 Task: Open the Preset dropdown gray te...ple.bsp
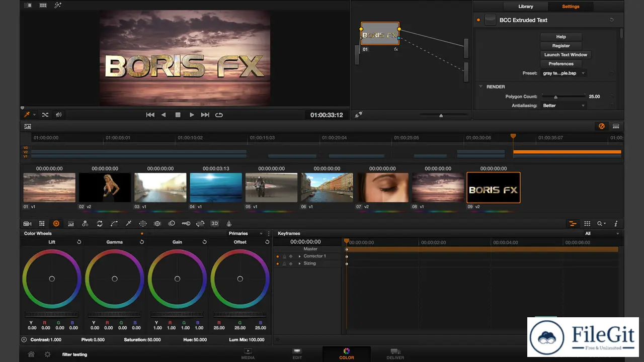564,73
